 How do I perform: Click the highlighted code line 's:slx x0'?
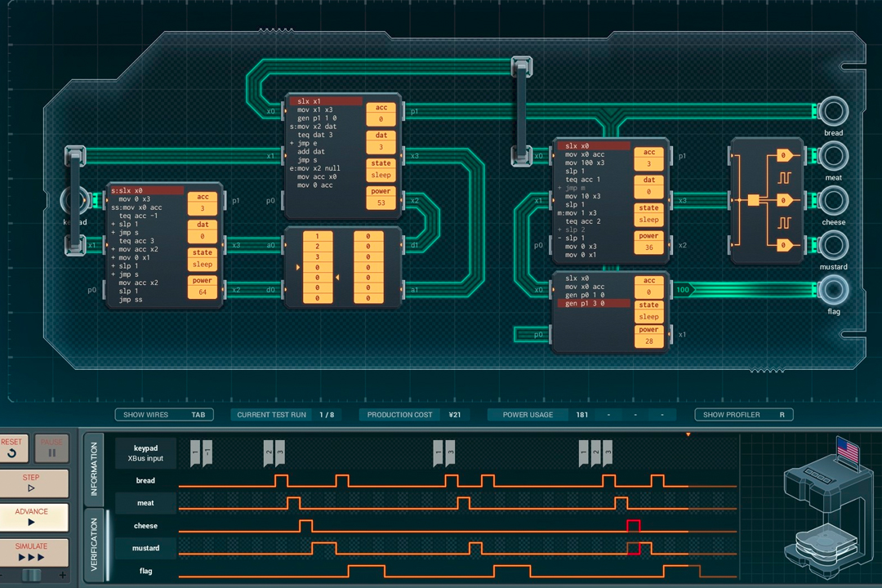click(147, 191)
